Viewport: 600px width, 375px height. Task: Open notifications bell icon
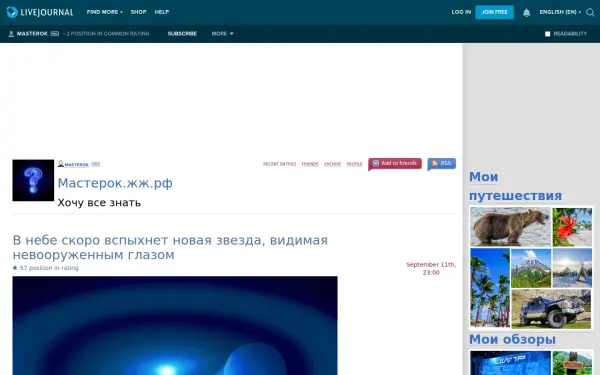pyautogui.click(x=527, y=13)
